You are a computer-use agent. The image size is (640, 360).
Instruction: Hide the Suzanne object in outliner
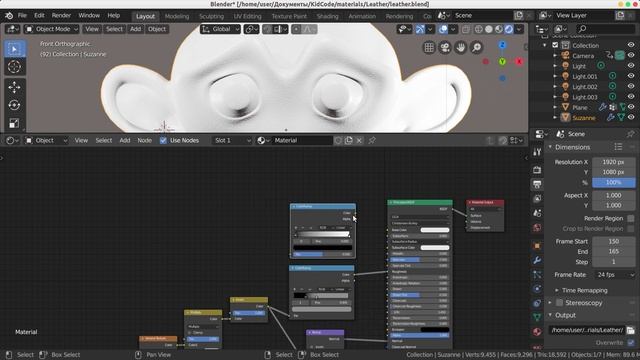[x=631, y=118]
